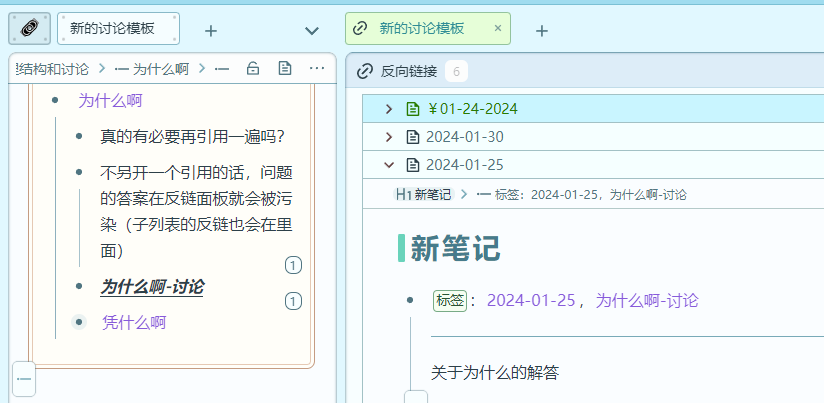Image resolution: width=824 pixels, height=403 pixels.
Task: Click the 为什么啊 list item link
Action: [x=110, y=100]
